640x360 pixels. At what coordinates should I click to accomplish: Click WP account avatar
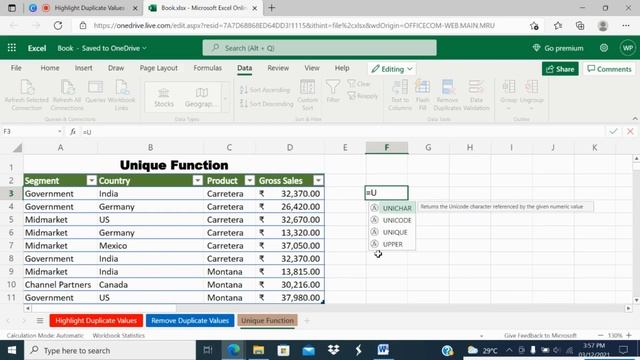(627, 48)
